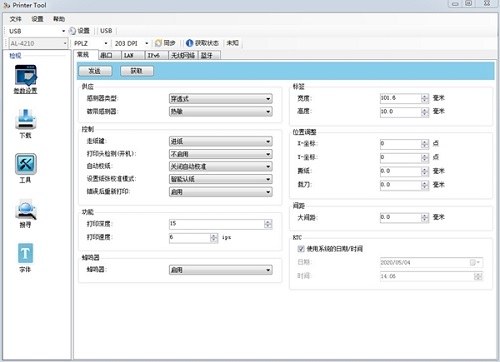Open the 工具 tools panel

[25, 168]
